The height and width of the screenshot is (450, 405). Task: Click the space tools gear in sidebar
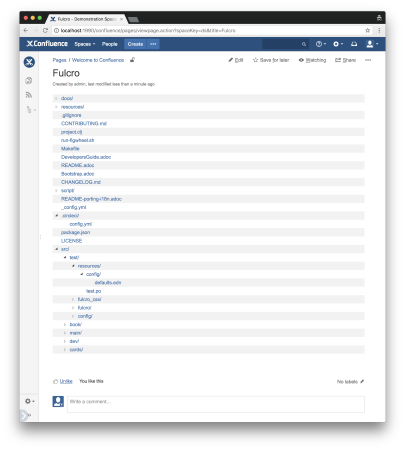[29, 401]
